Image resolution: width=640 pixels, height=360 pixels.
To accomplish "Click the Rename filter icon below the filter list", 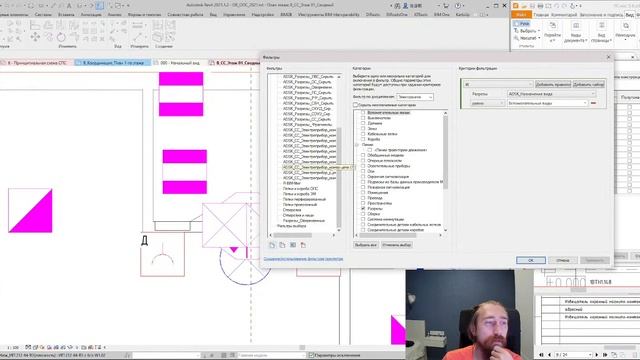I will 293,245.
